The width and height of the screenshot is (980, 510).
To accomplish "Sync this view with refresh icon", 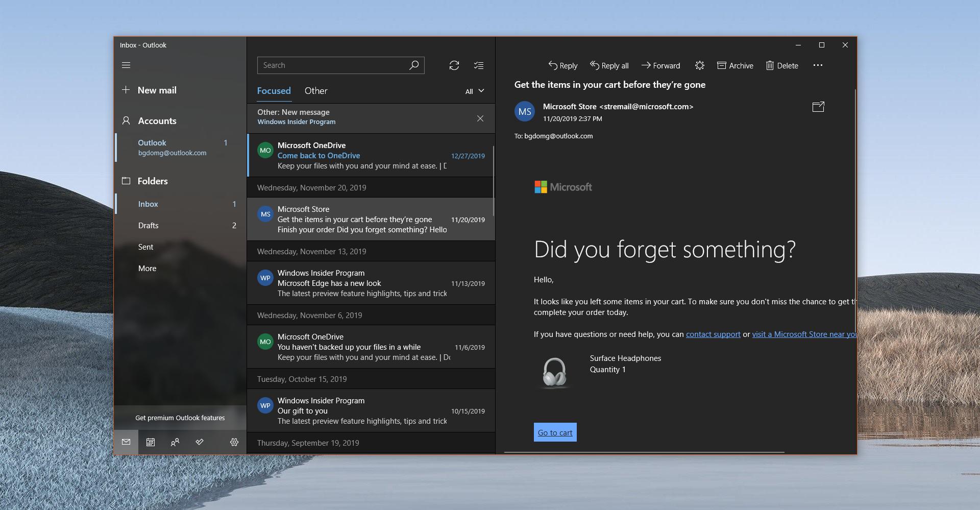I will (454, 65).
